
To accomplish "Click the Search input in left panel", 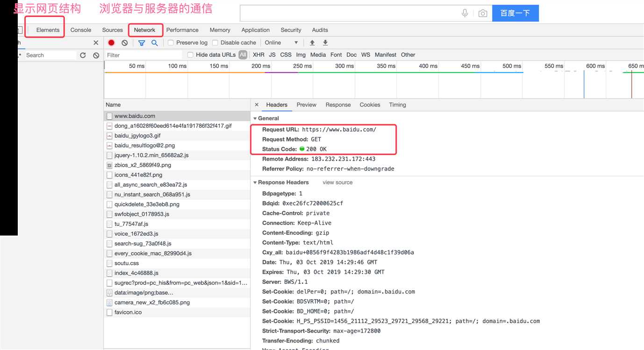I will click(x=50, y=55).
